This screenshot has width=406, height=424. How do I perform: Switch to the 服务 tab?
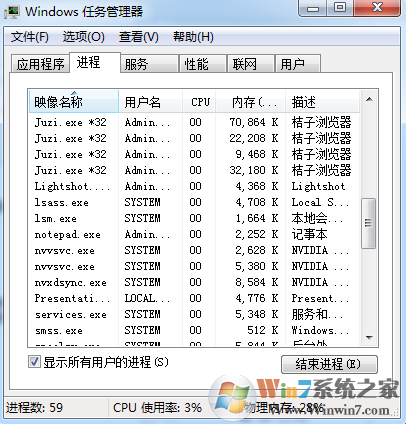click(149, 64)
